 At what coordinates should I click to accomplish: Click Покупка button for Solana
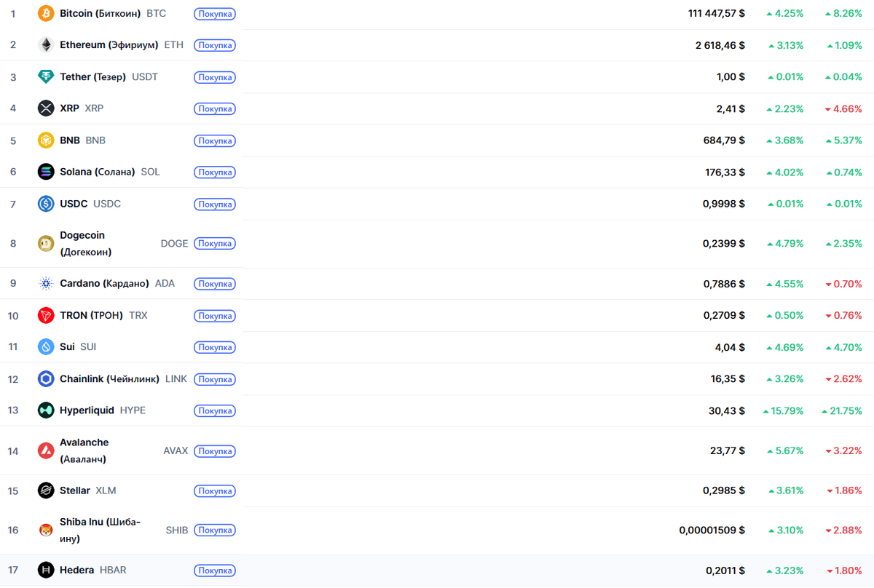click(x=215, y=172)
